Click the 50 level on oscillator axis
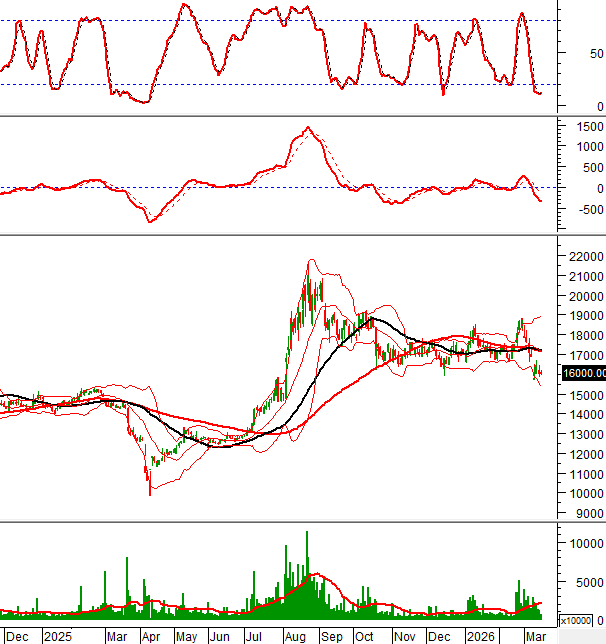Screen dimensions: 606x644 click(x=597, y=54)
